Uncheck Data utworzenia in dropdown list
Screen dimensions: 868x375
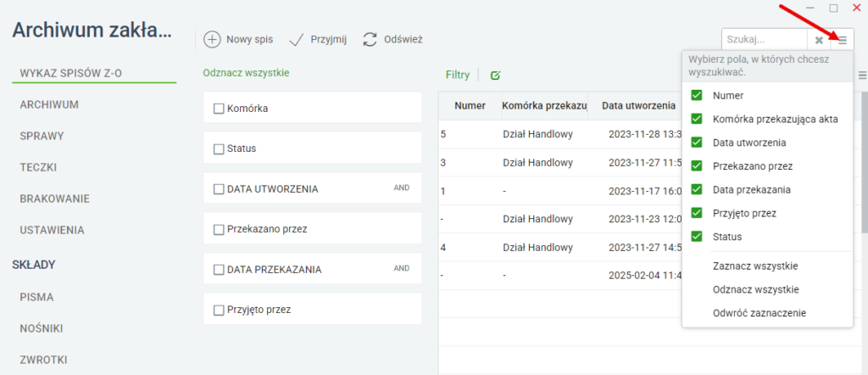697,143
